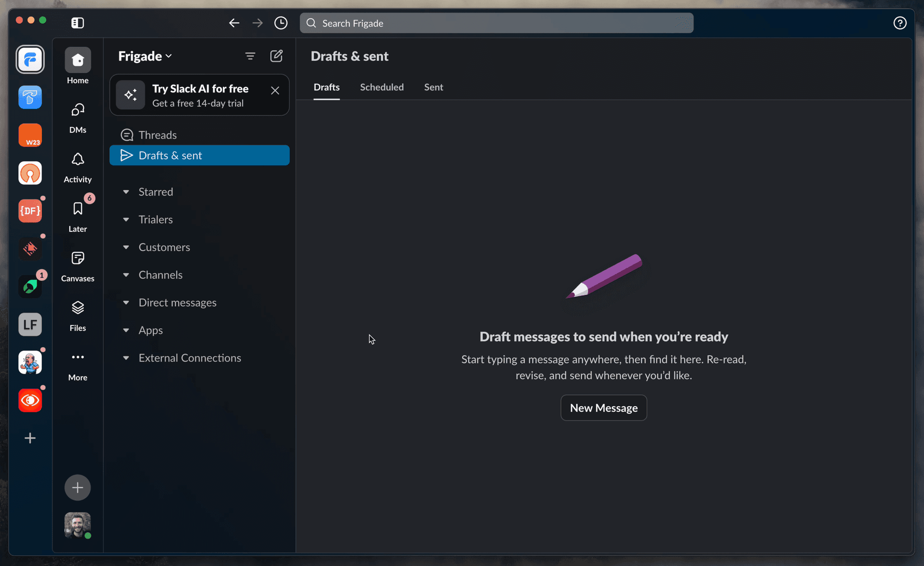Collapse the Direct messages section
Viewport: 924px width, 566px height.
coord(126,302)
